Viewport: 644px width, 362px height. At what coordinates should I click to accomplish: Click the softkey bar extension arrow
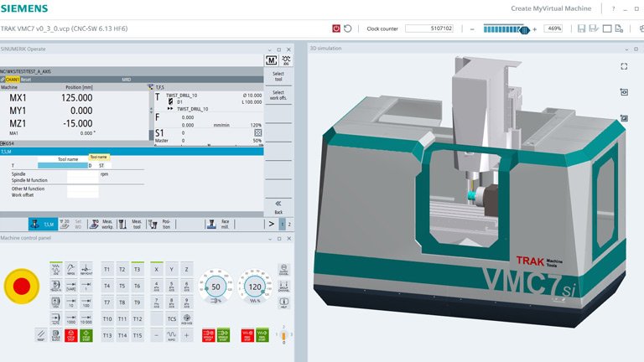click(x=271, y=224)
